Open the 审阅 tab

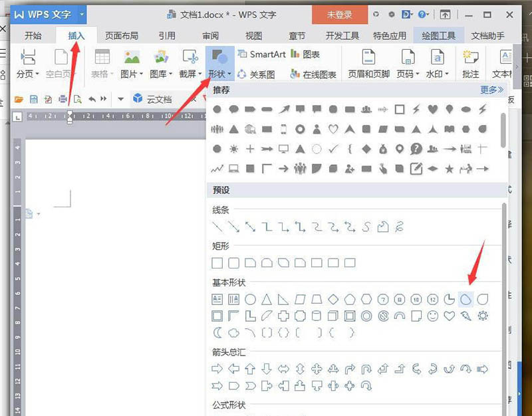pos(210,36)
